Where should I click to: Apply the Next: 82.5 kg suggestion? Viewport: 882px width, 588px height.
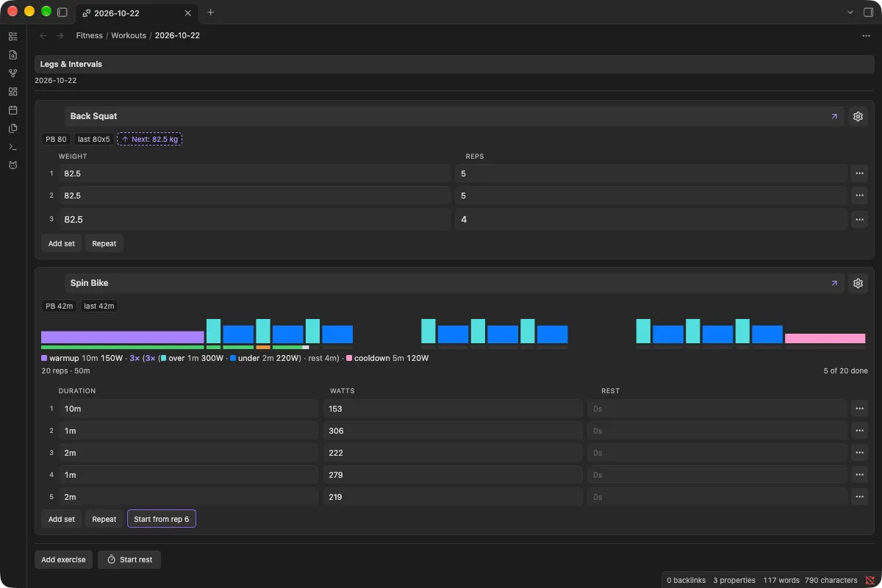pos(150,139)
